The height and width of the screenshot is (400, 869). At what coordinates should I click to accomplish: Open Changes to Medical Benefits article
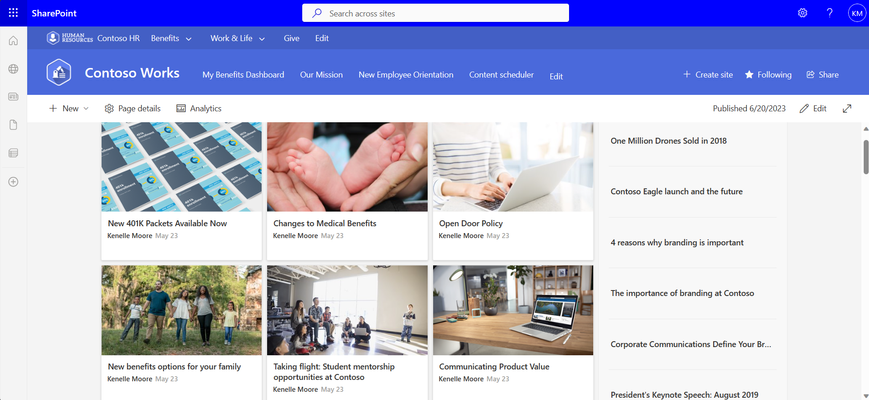pos(325,223)
